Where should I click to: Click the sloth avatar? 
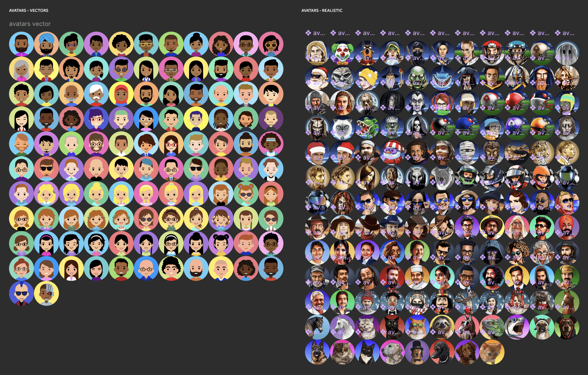click(442, 327)
